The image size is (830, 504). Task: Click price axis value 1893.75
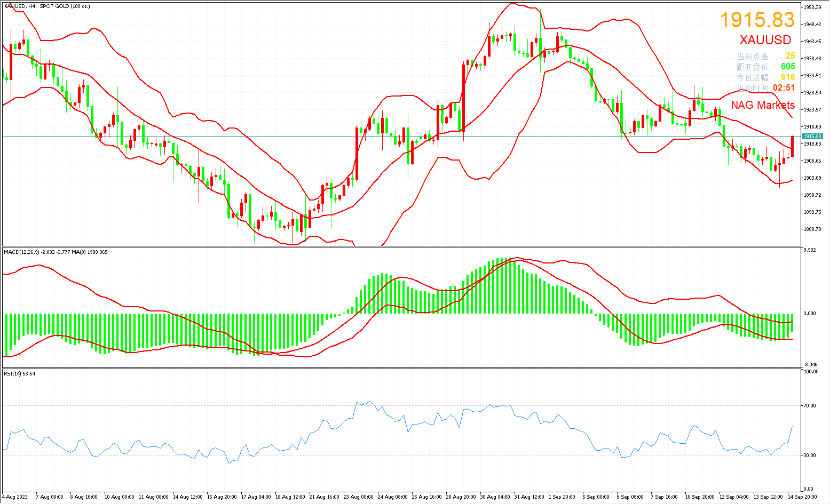point(812,212)
